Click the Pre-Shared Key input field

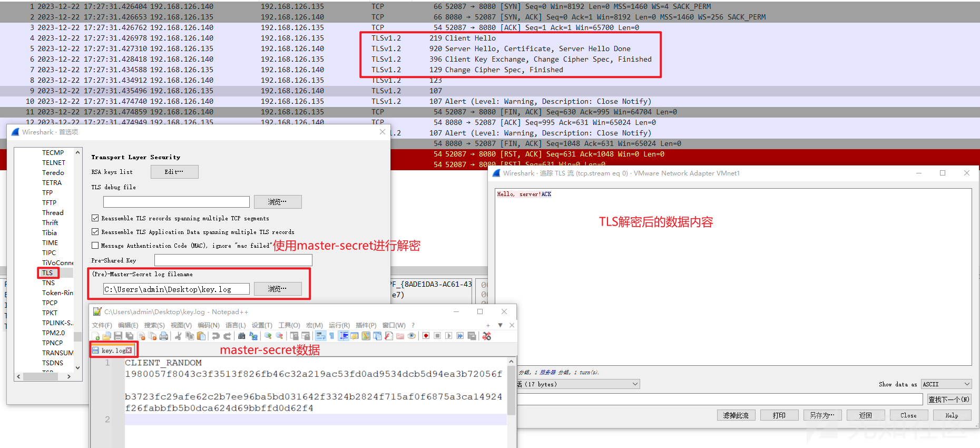(233, 260)
